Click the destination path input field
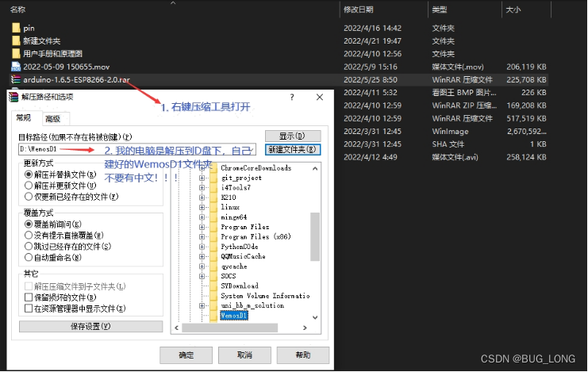This screenshot has height=372, width=588. point(137,149)
